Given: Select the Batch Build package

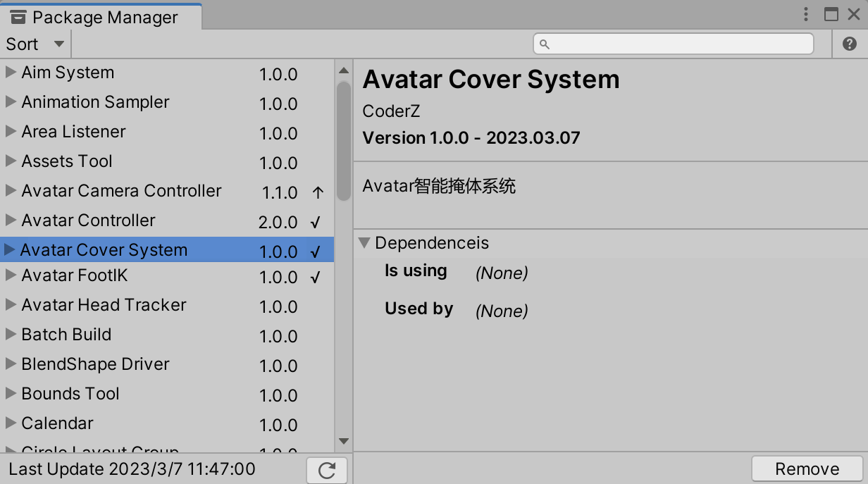Looking at the screenshot, I should click(x=167, y=335).
